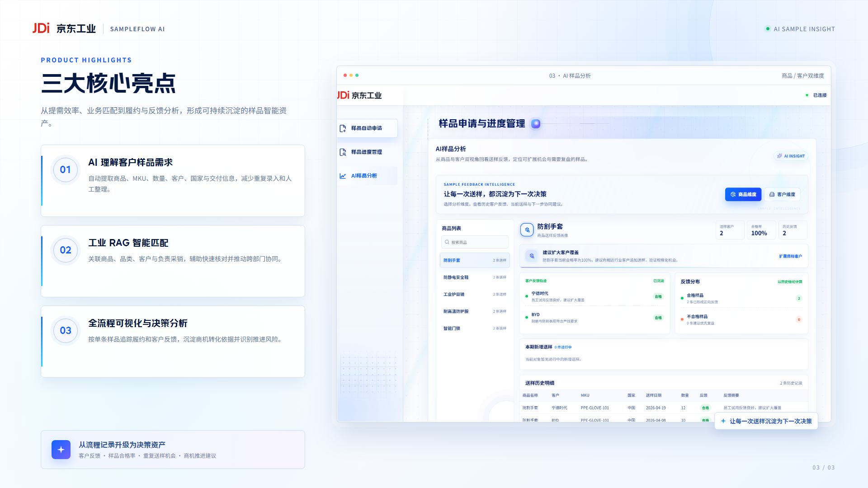Screen dimensions: 868x488
Task: Click the 02 number circle
Action: coord(66,250)
